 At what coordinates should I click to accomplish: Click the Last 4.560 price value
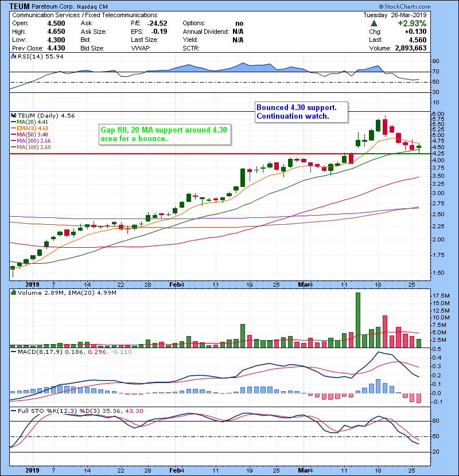pos(417,40)
